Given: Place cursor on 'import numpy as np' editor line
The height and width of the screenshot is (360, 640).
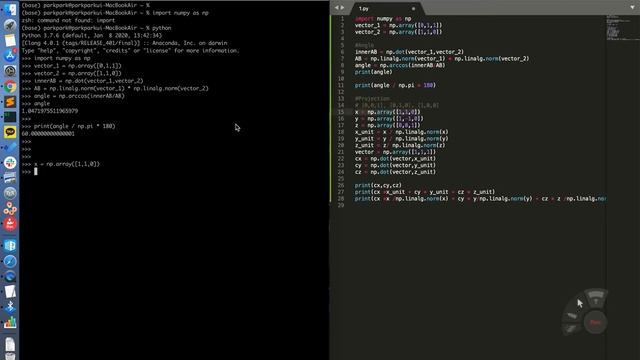Looking at the screenshot, I should tap(383, 19).
